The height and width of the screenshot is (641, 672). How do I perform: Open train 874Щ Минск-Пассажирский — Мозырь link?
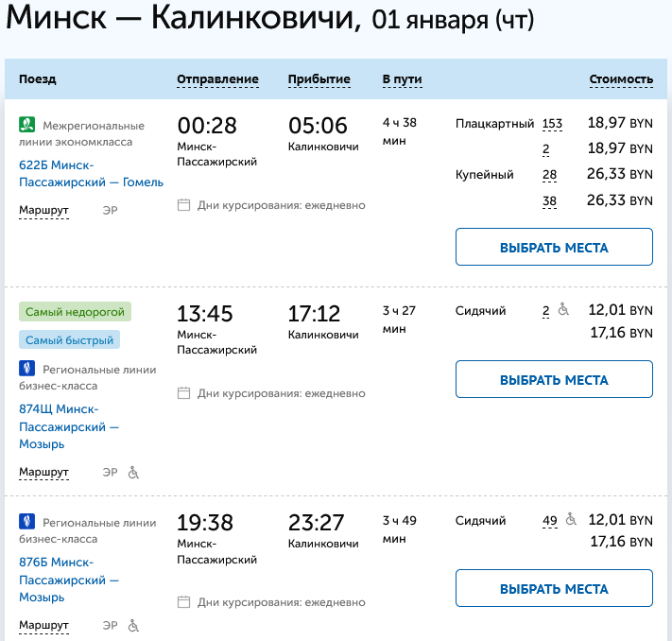point(69,426)
